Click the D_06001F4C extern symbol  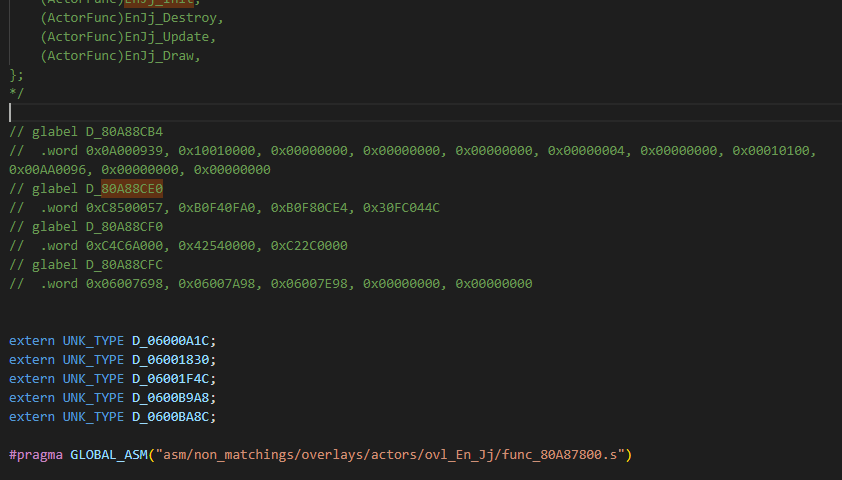[173, 379]
